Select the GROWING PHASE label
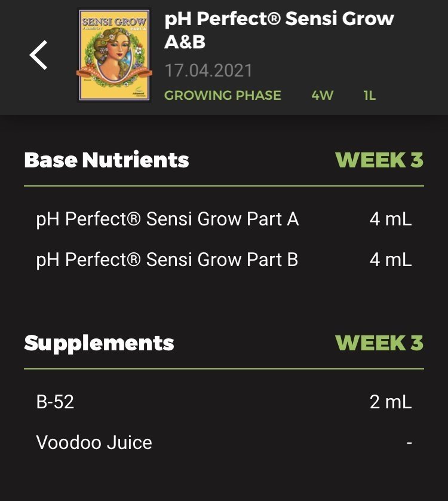This screenshot has width=448, height=501. [x=223, y=95]
